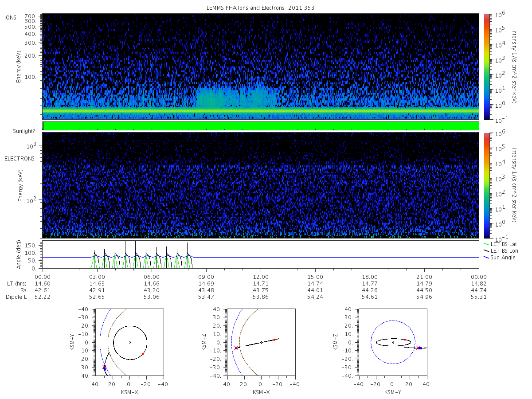Click the IONS panel label
Screen dimensions: 532x399
tap(11, 17)
